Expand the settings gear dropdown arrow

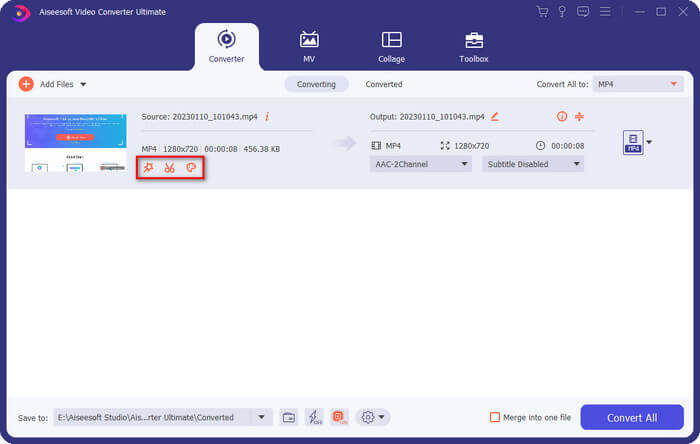(x=381, y=417)
